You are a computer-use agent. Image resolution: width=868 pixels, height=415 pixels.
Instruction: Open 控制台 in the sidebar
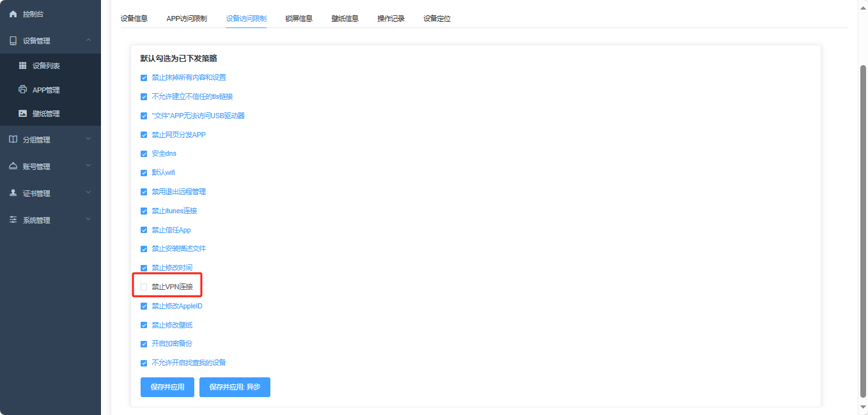50,14
